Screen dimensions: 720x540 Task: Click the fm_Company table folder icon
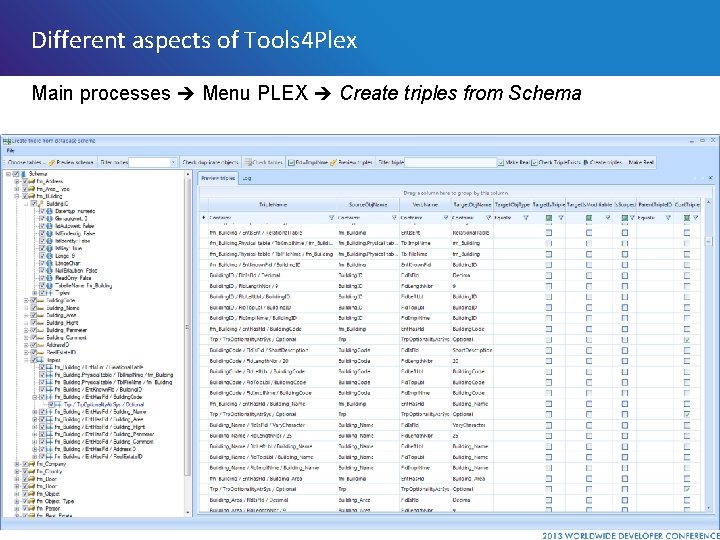pyautogui.click(x=32, y=464)
